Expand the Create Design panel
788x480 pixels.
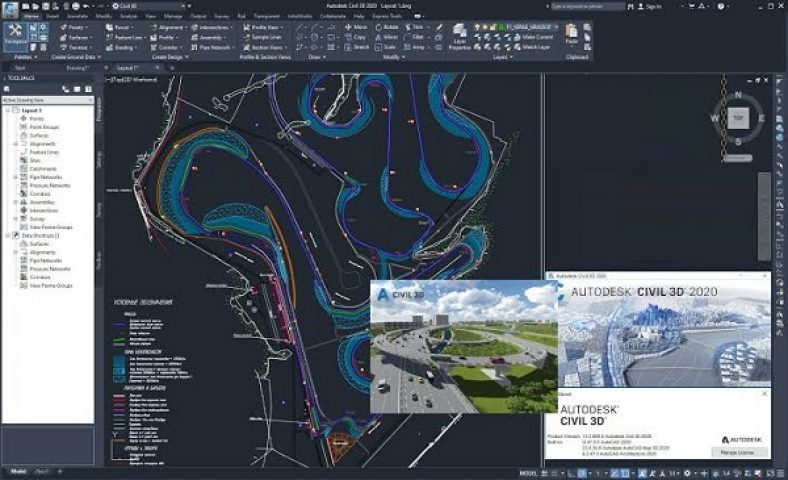point(170,57)
